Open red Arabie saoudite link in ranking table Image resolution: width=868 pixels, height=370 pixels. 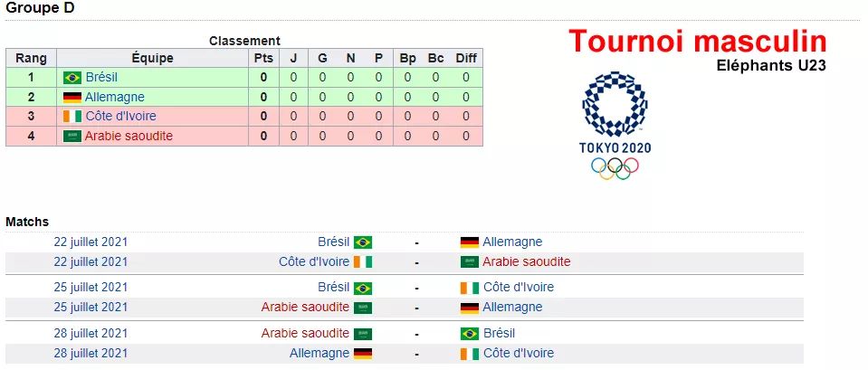click(x=129, y=136)
